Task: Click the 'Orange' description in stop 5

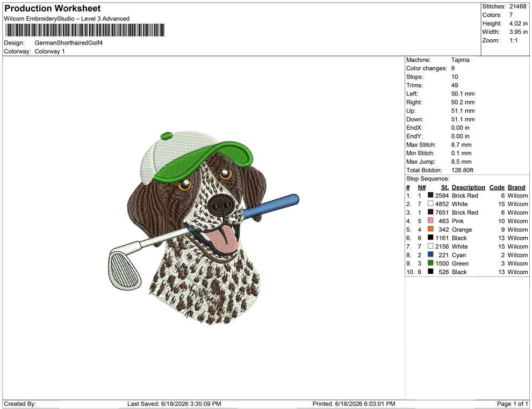Action: click(x=462, y=229)
